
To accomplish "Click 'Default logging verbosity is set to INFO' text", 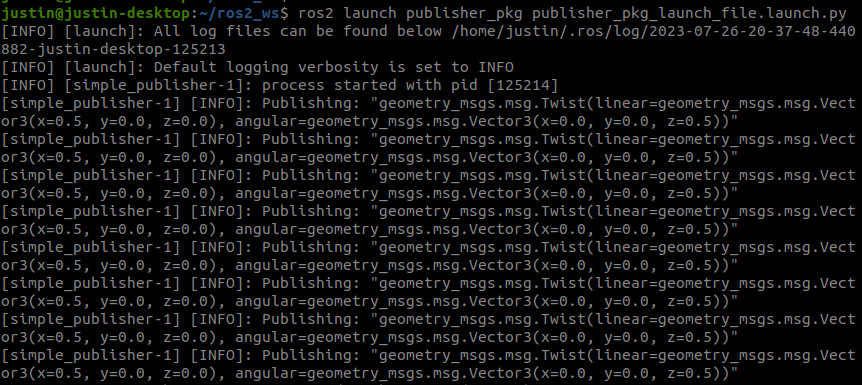I will [x=334, y=68].
